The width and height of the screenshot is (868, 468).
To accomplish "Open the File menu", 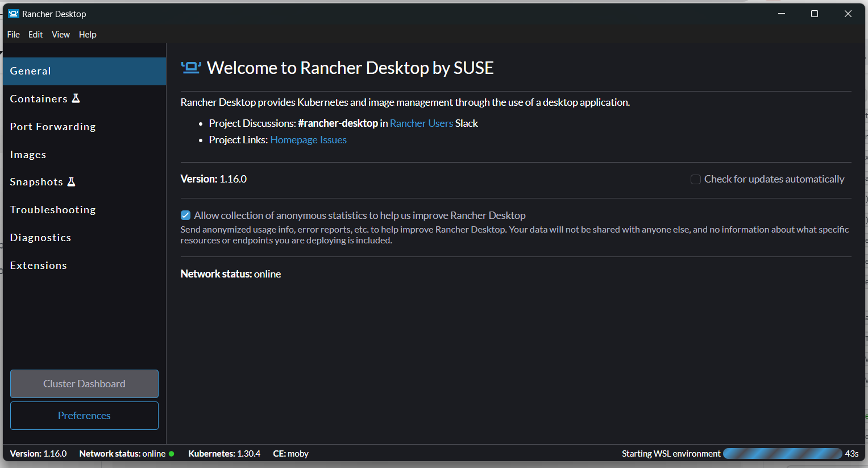I will tap(14, 35).
